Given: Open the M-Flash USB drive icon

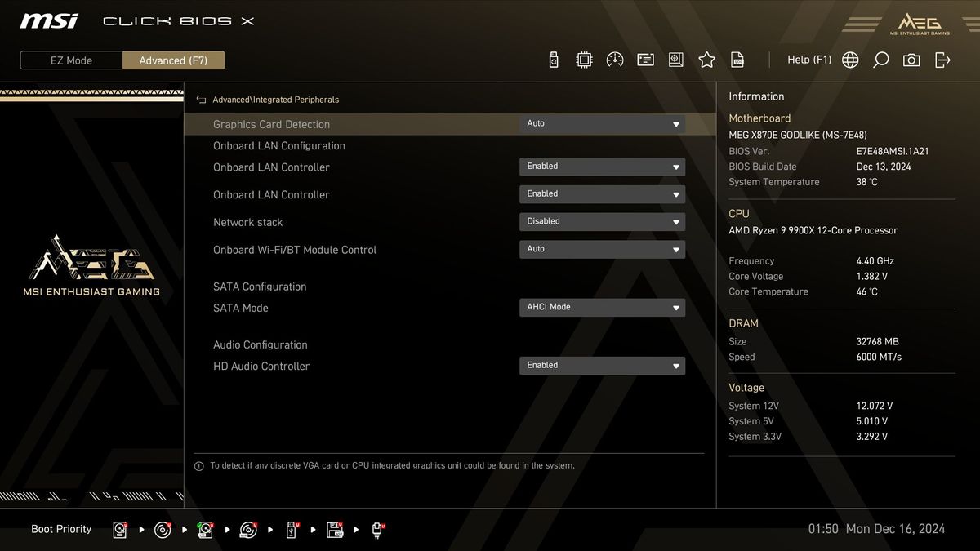Looking at the screenshot, I should 554,60.
